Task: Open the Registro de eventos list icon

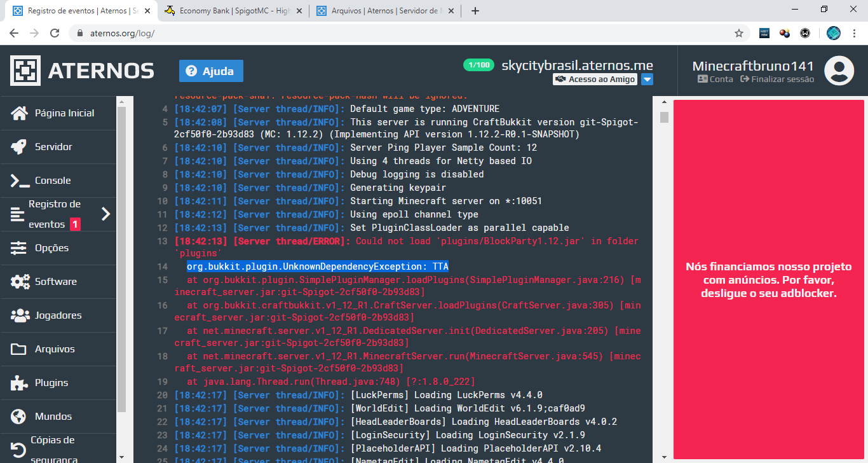Action: click(x=17, y=214)
